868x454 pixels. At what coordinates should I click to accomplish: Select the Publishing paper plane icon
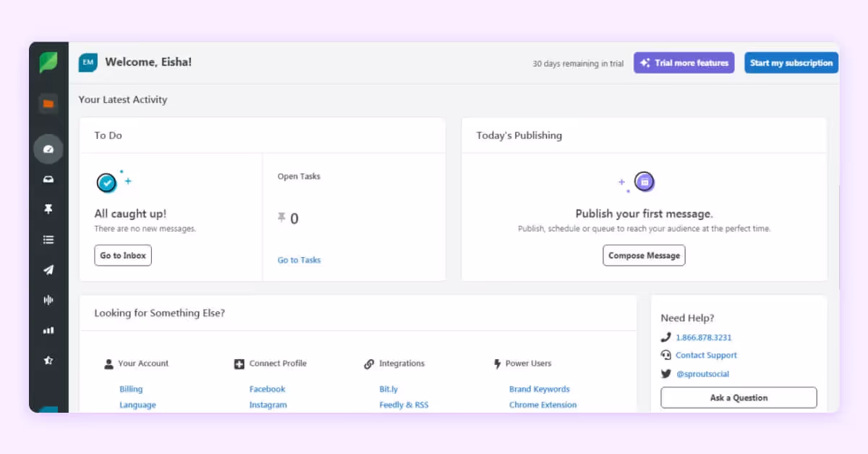point(48,270)
